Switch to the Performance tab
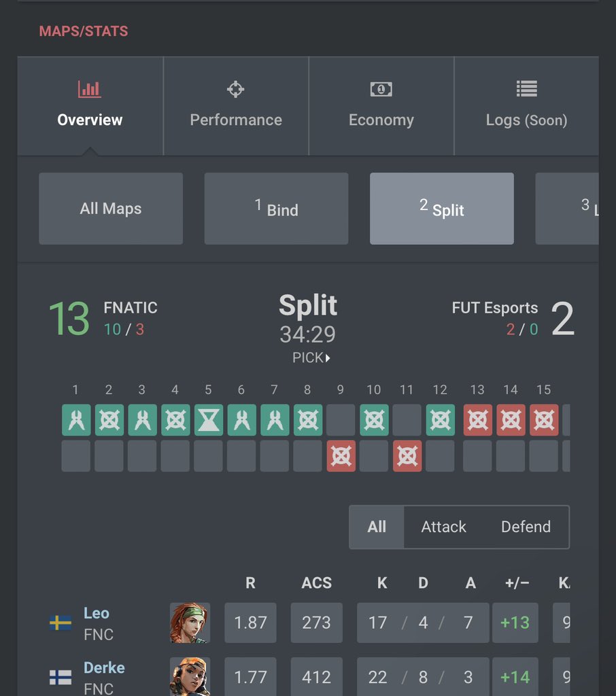 tap(236, 105)
